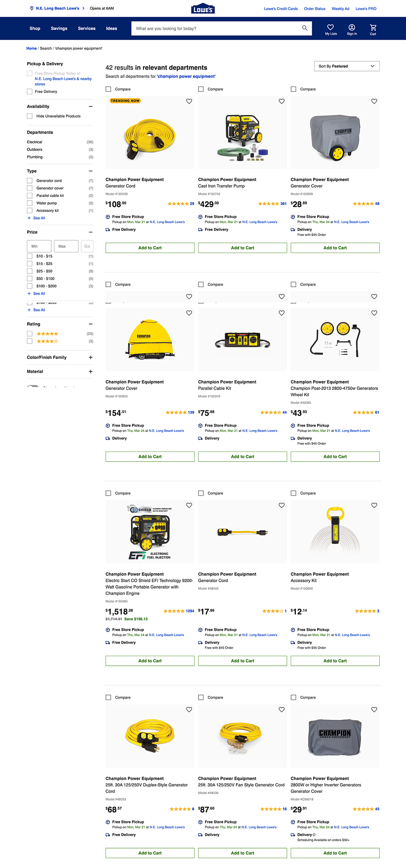Open the Weekly Ad link
Image resolution: width=406 pixels, height=868 pixels.
(340, 9)
